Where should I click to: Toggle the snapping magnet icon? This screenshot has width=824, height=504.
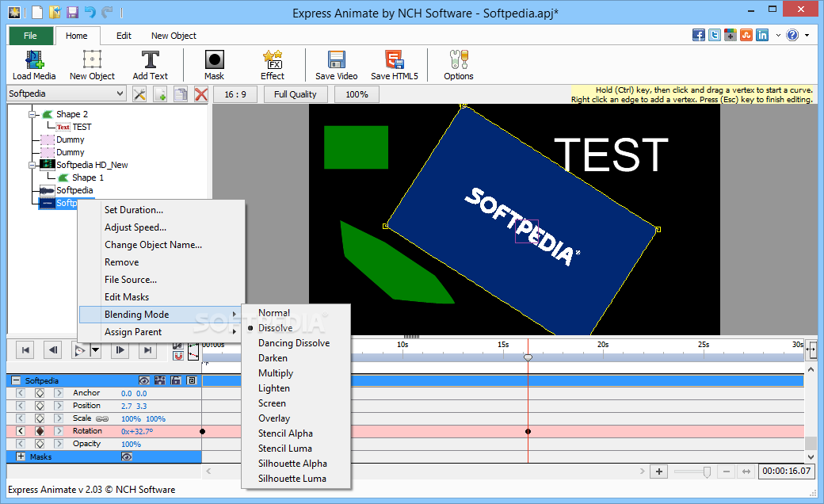[x=178, y=356]
